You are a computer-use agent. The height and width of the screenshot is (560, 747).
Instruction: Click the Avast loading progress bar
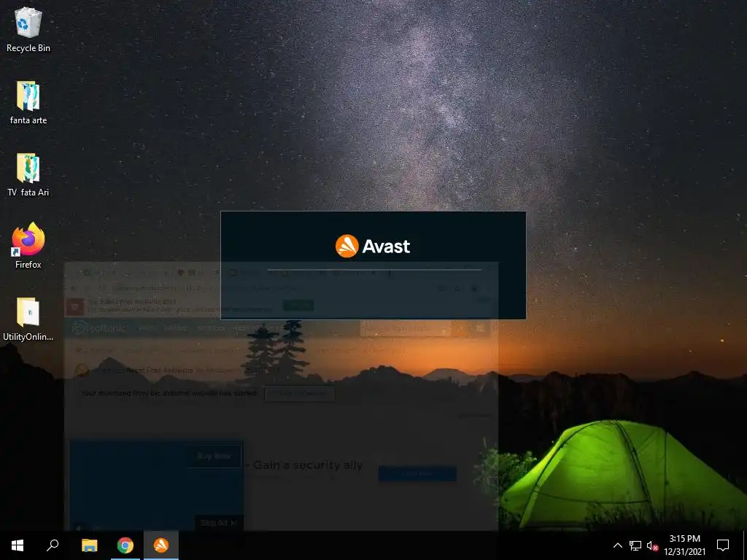[374, 270]
